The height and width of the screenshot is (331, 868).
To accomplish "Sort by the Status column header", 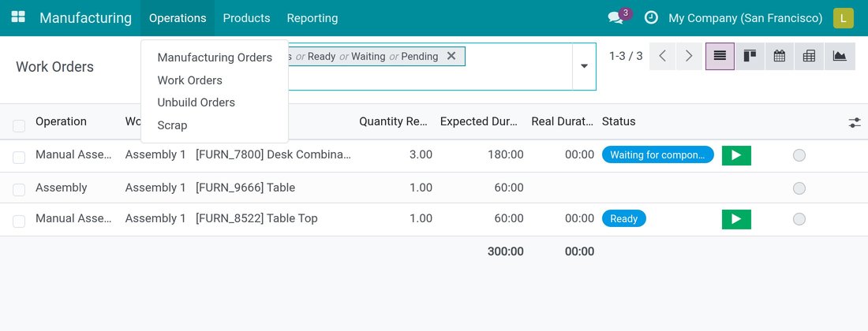I will (x=619, y=121).
